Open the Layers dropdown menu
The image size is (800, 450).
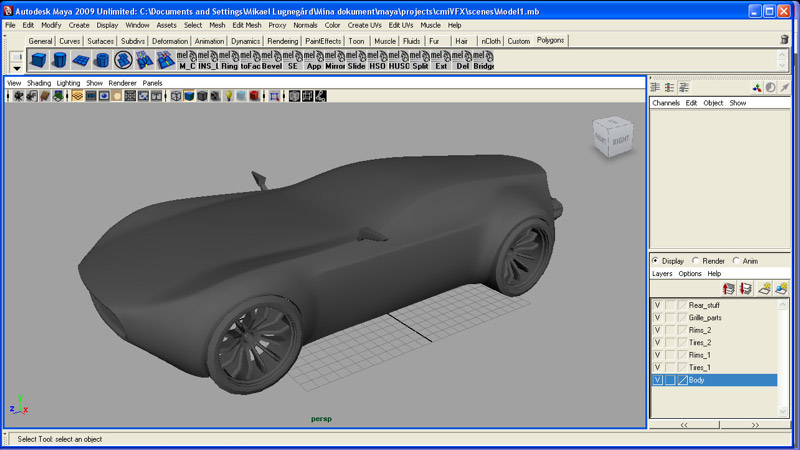[x=662, y=273]
